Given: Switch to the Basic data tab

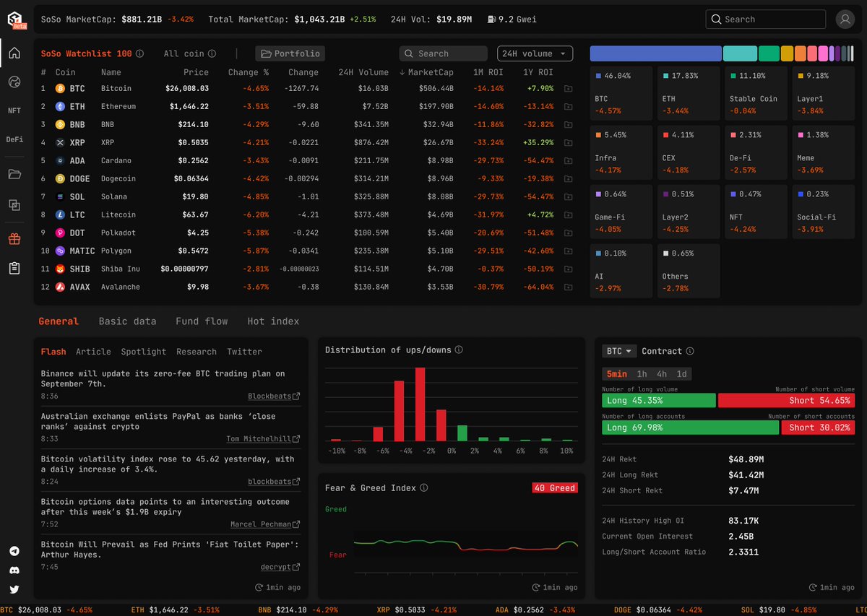Looking at the screenshot, I should pyautogui.click(x=127, y=321).
